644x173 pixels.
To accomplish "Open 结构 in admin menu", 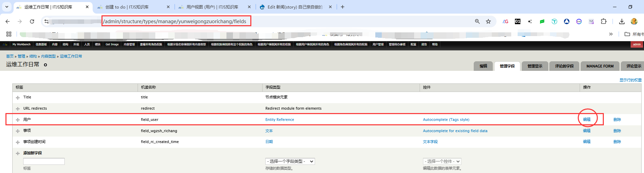I will 65,44.
